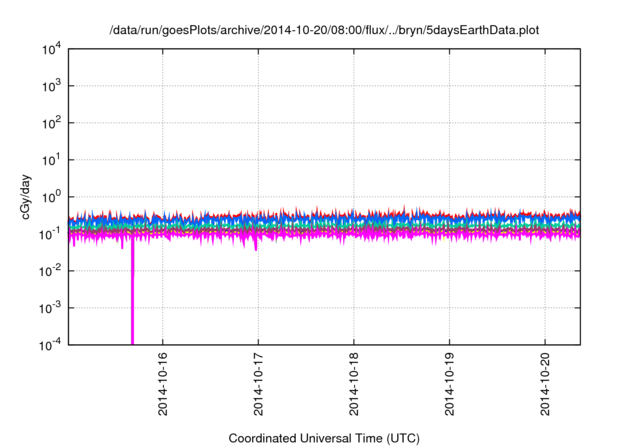This screenshot has height=448, width=640.
Task: Click the 10^4 y-axis tick label
Action: [x=48, y=49]
